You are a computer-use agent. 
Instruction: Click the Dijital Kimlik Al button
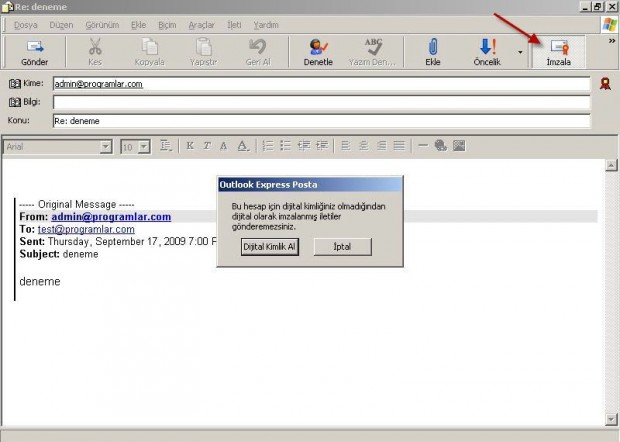pyautogui.click(x=270, y=247)
